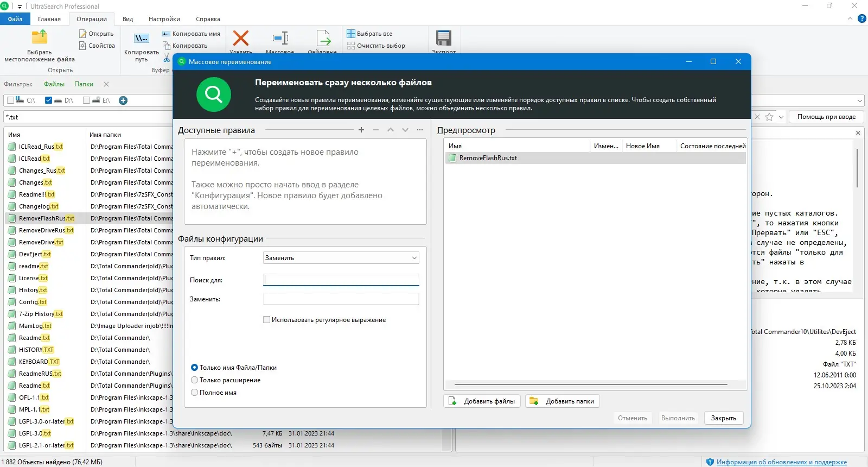
Task: Expand the favorites dropdown arrow
Action: (x=781, y=117)
